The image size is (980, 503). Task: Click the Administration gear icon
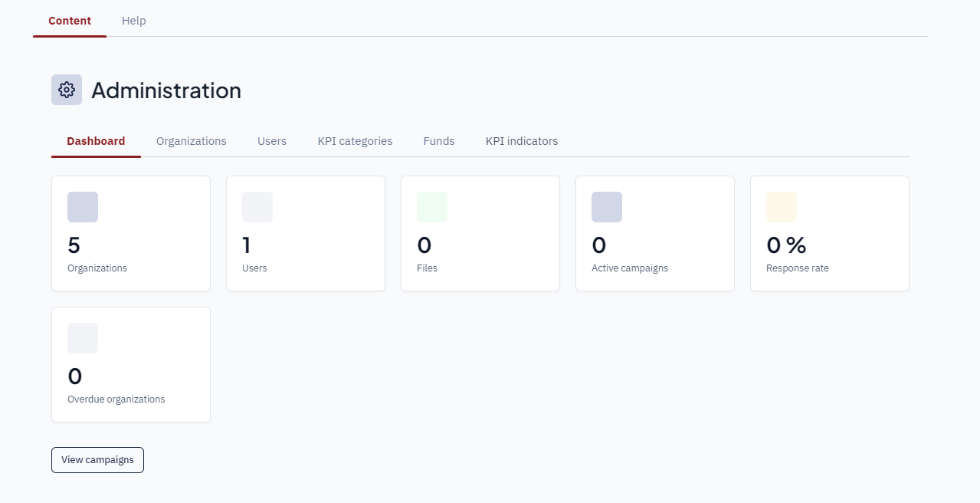click(x=67, y=90)
